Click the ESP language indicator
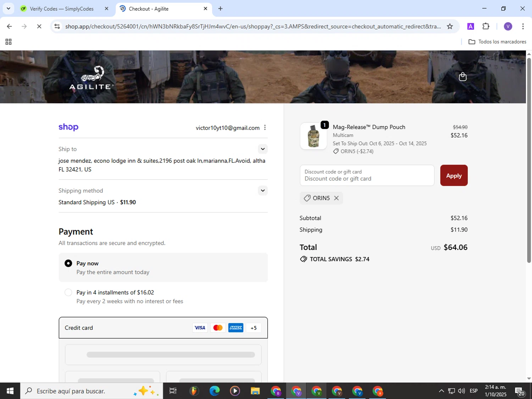This screenshot has width=532, height=399. [473, 391]
